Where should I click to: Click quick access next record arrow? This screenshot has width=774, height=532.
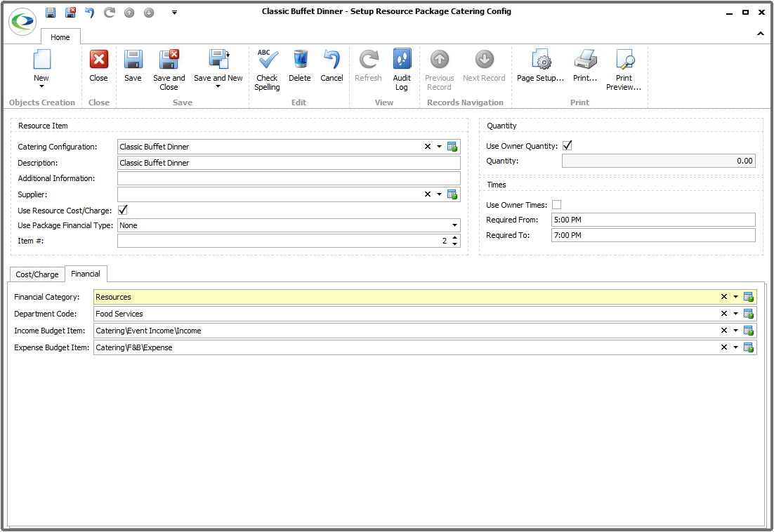tap(149, 13)
